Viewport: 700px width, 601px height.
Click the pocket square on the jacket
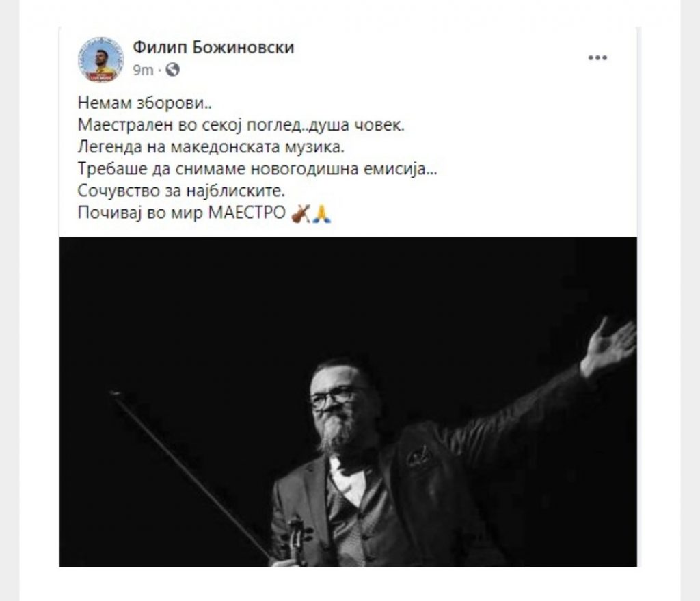click(419, 456)
